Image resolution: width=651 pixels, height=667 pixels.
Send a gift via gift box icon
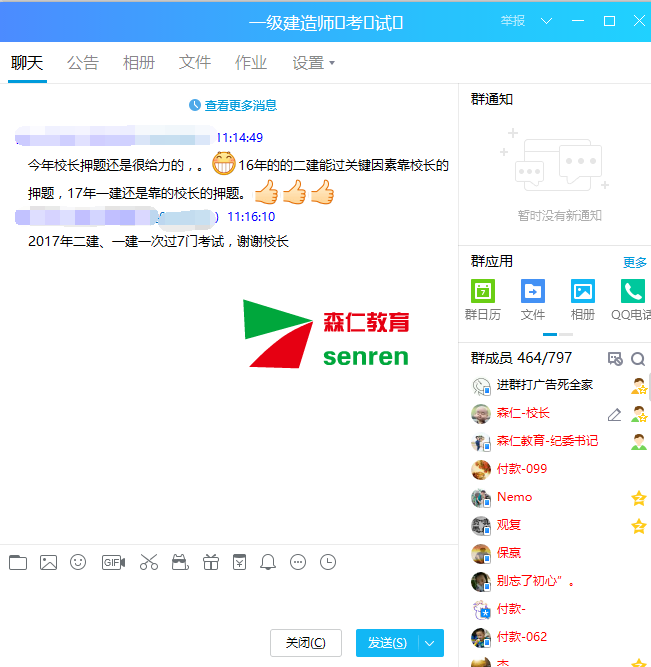point(211,562)
